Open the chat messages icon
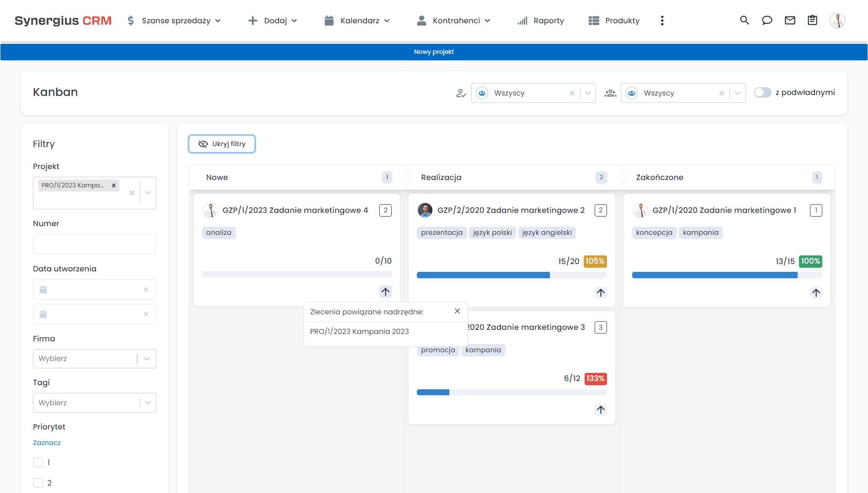868x493 pixels. coord(767,20)
